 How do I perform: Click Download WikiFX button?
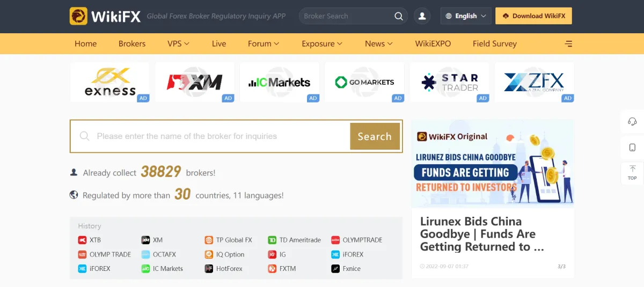coord(533,16)
